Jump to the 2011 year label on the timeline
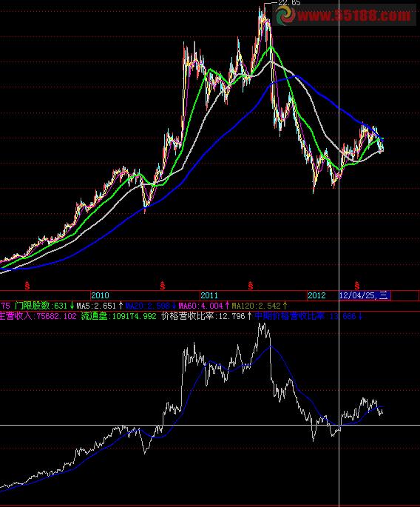Screen dimensions: 420x507 (209, 295)
